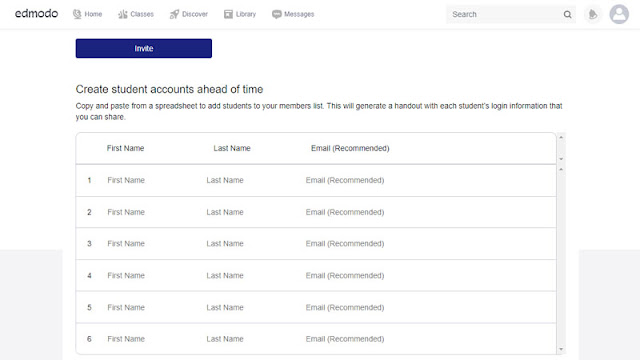Image resolution: width=640 pixels, height=360 pixels.
Task: Open the Discover rocket icon
Action: tap(174, 14)
